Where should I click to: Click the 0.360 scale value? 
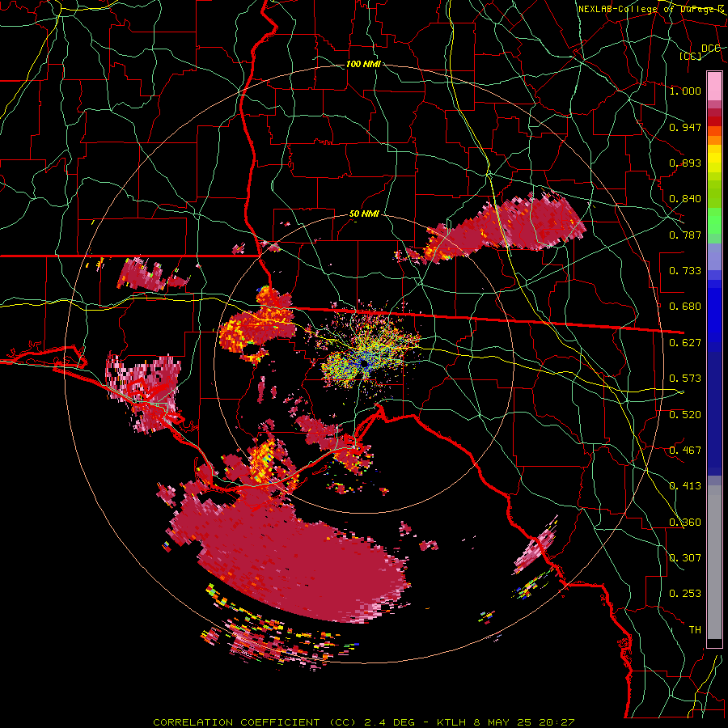coord(685,523)
